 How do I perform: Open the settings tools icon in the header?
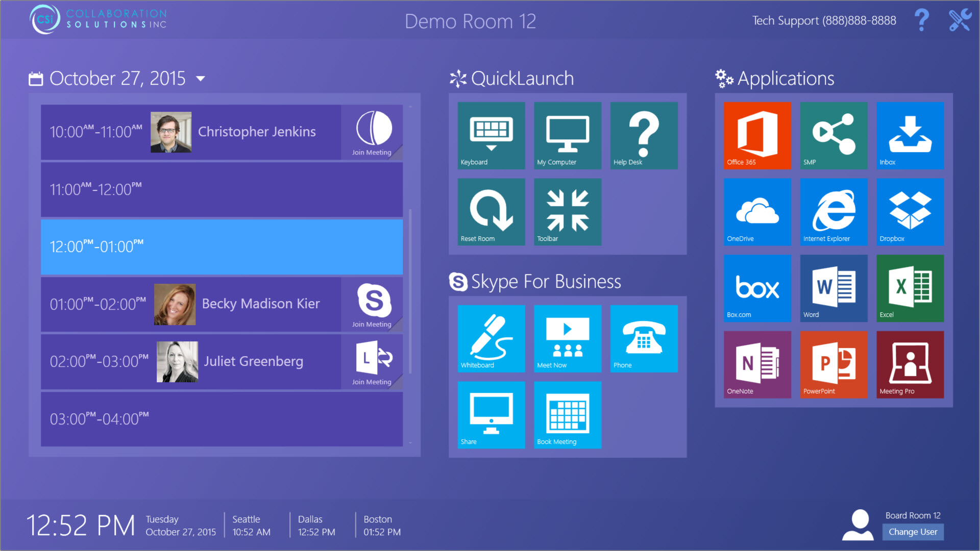[960, 20]
